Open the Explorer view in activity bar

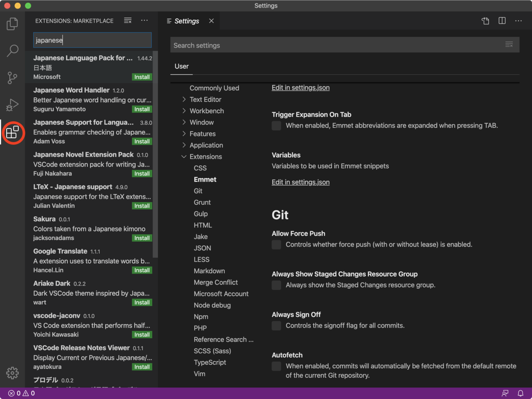pyautogui.click(x=12, y=23)
